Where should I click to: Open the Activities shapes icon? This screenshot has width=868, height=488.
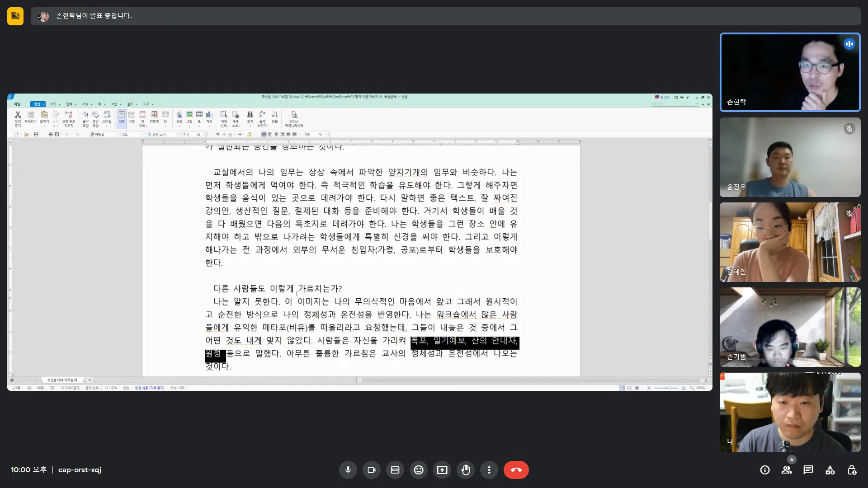830,470
